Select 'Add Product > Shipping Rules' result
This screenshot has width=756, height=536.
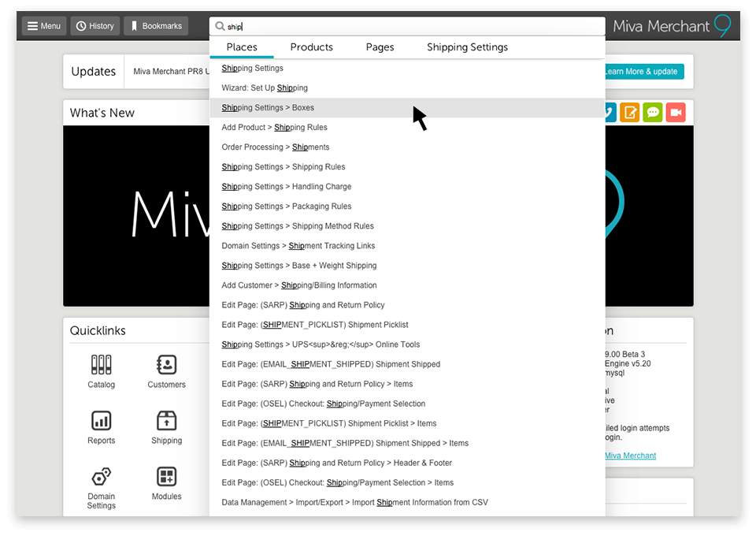tap(407, 128)
